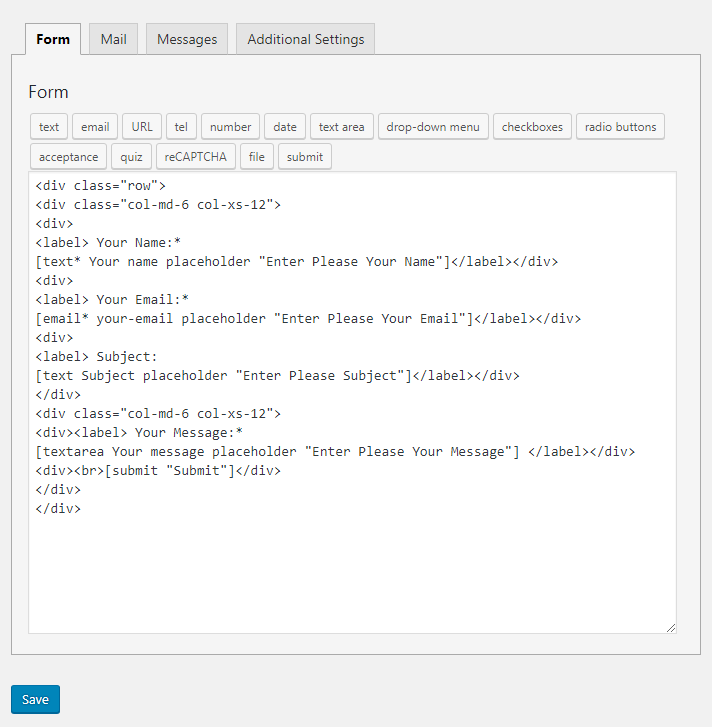Click the Save button
712x727 pixels.
tap(35, 699)
